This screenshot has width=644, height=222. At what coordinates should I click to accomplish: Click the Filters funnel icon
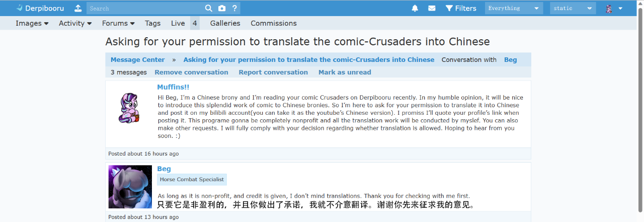[449, 8]
